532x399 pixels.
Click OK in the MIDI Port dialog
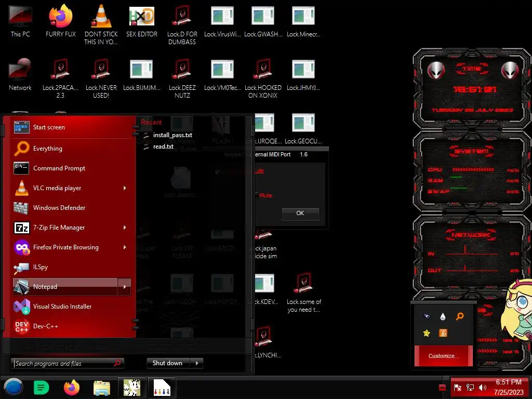[x=300, y=213]
